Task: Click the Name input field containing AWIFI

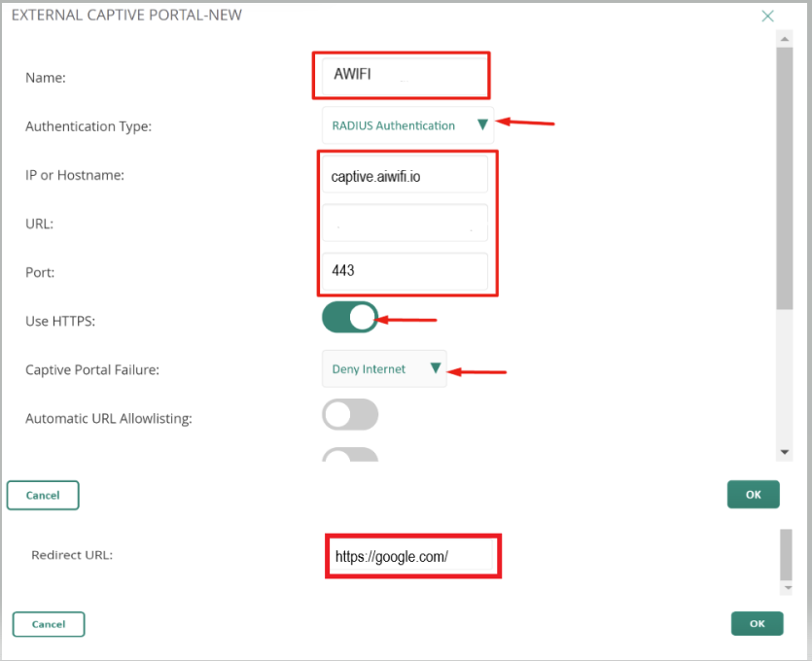Action: 405,76
